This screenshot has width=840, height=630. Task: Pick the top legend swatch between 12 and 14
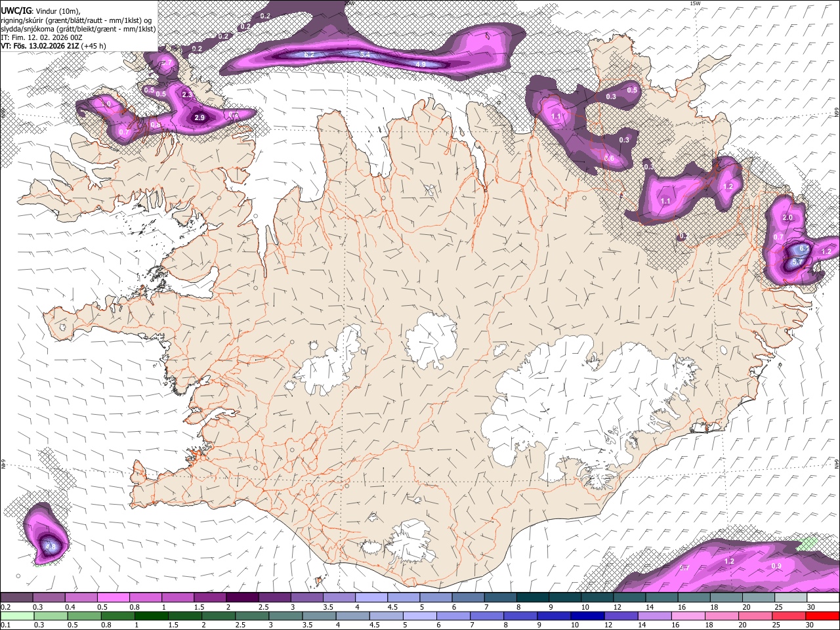629,598
